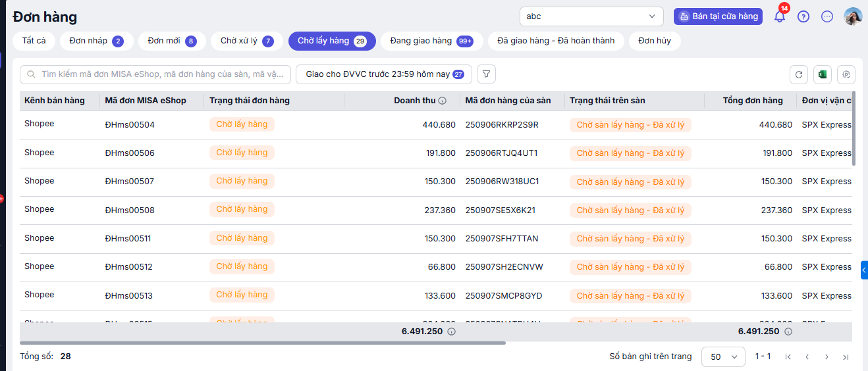Image resolution: width=868 pixels, height=371 pixels.
Task: Focus the order code search field
Action: pyautogui.click(x=155, y=74)
